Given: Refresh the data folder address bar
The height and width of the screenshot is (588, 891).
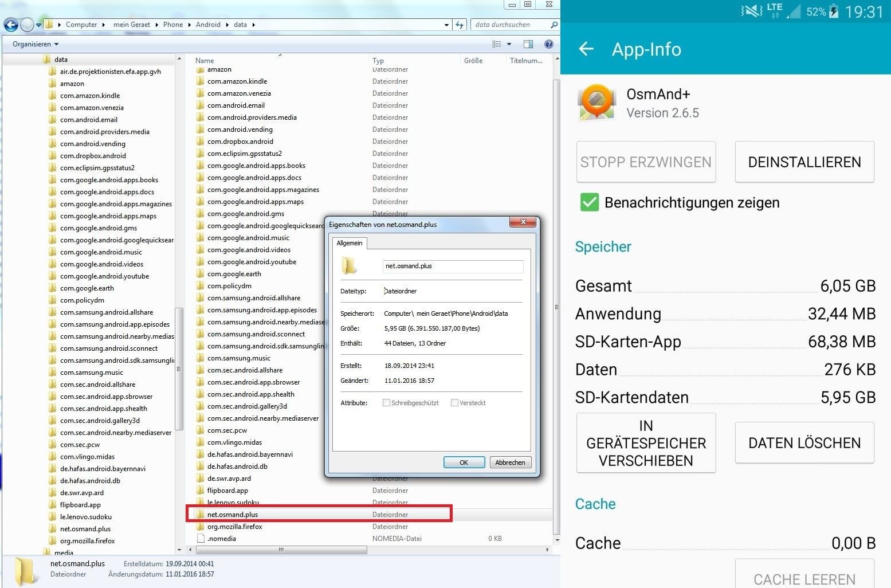Looking at the screenshot, I should 460,25.
